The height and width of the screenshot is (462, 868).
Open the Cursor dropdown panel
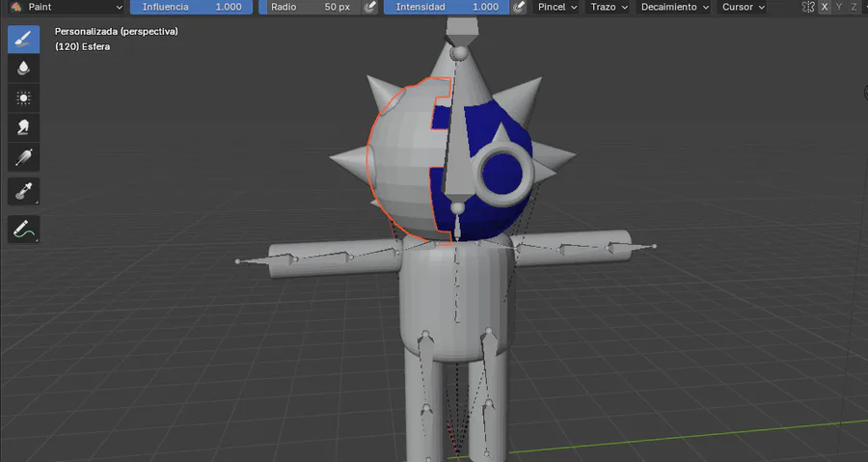[743, 7]
